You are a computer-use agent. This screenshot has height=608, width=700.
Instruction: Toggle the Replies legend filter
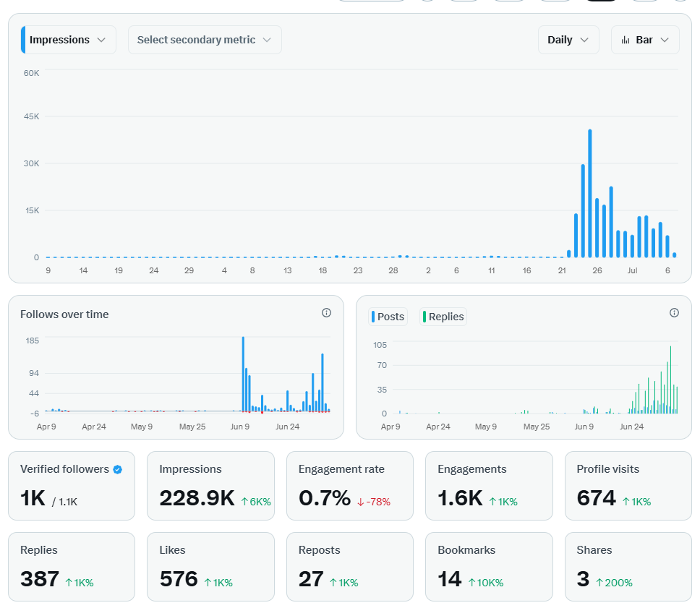pyautogui.click(x=443, y=317)
